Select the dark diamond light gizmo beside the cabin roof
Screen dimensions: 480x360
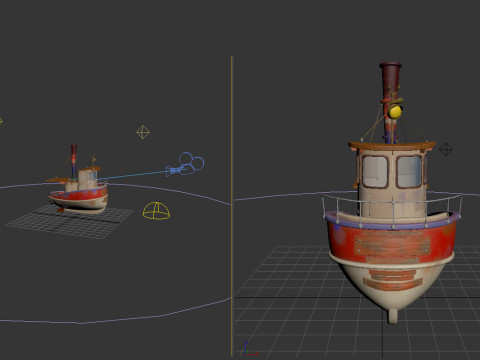click(x=446, y=149)
